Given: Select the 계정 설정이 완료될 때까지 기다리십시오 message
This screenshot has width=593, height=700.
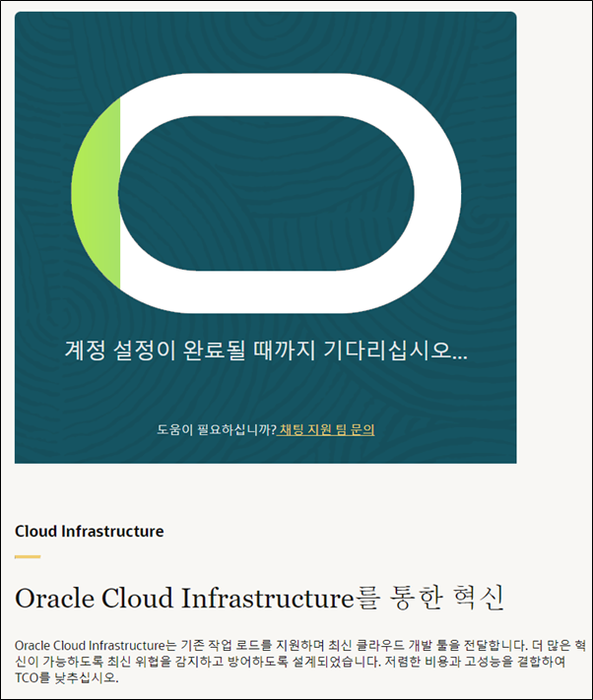Looking at the screenshot, I should point(266,350).
